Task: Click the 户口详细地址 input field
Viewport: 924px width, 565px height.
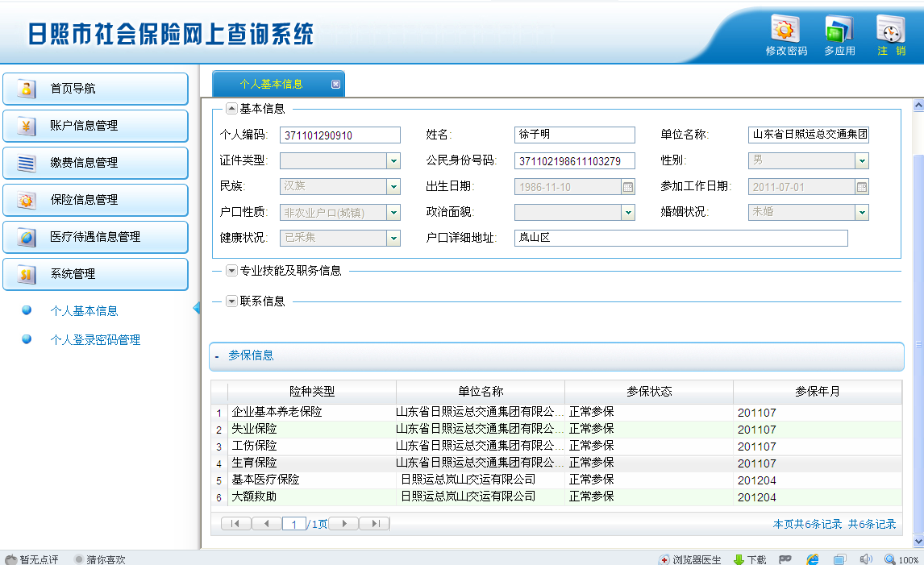Action: pyautogui.click(x=681, y=238)
